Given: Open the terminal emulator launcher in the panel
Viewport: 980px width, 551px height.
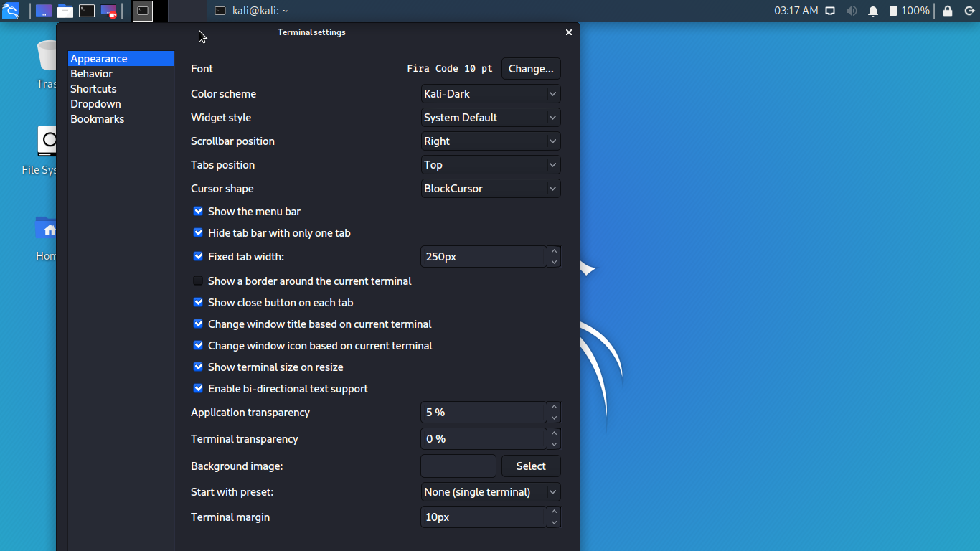Looking at the screenshot, I should point(87,11).
